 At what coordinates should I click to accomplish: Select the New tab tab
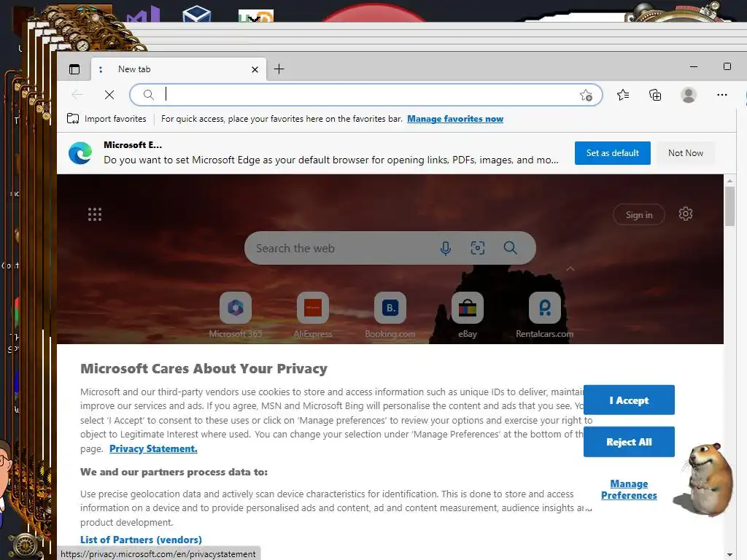click(179, 69)
